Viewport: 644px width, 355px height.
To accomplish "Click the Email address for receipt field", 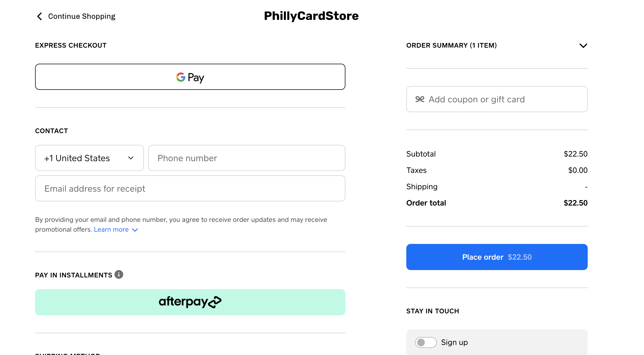I will [x=190, y=189].
